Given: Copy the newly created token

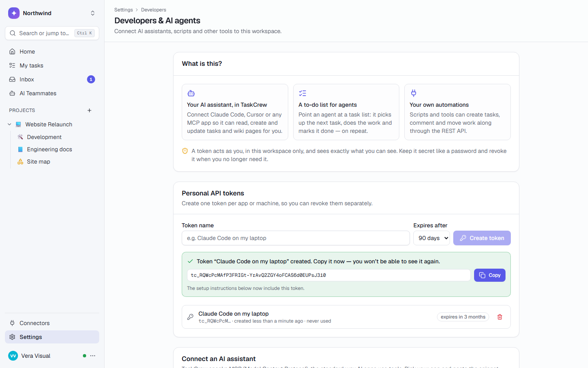Looking at the screenshot, I should coord(490,275).
